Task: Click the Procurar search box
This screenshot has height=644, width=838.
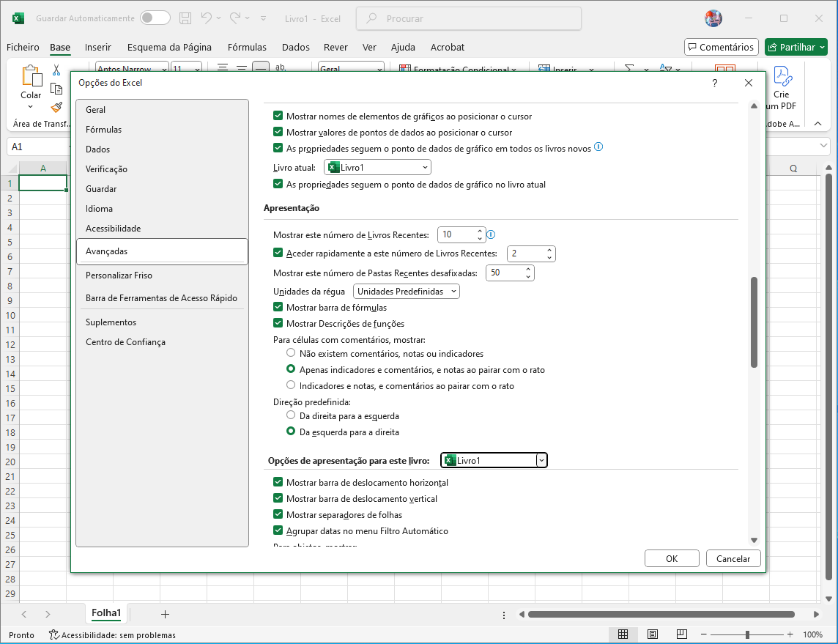Action: pyautogui.click(x=469, y=18)
